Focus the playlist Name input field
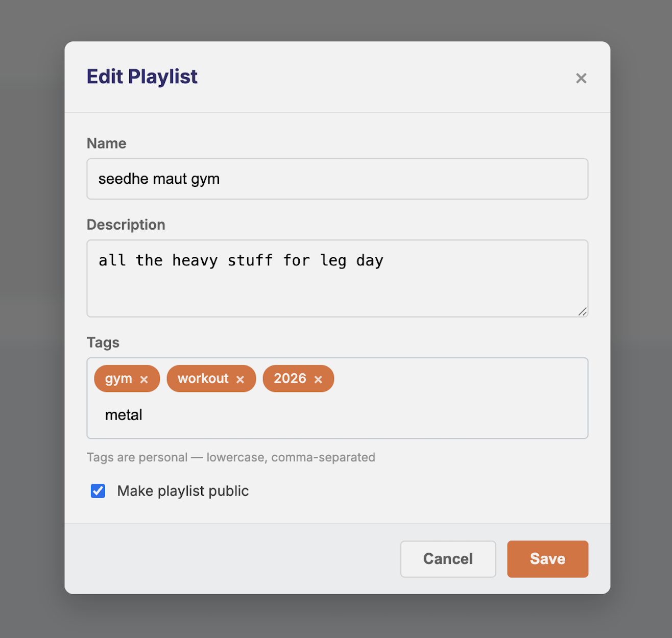The image size is (672, 638). pyautogui.click(x=337, y=179)
